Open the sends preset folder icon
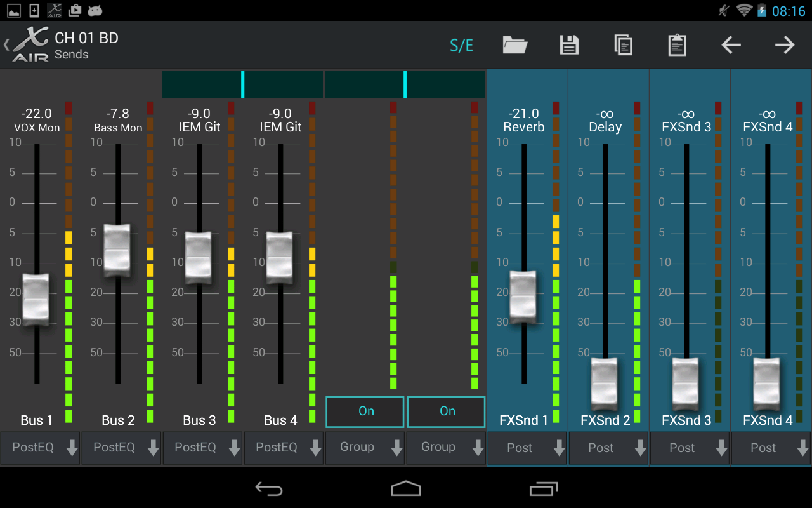 (x=514, y=45)
